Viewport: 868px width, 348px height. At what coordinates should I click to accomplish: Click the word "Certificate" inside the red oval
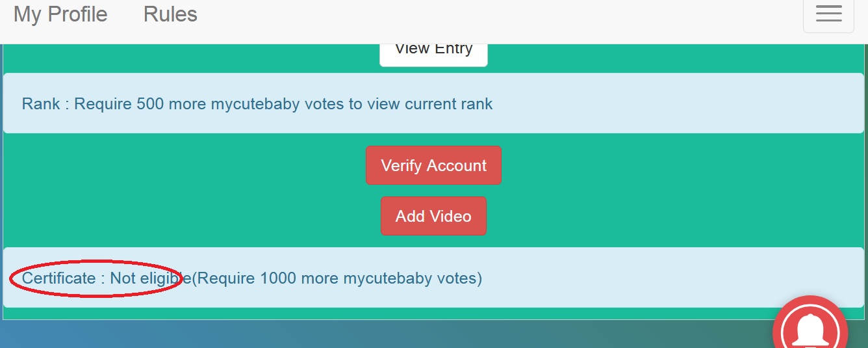(x=59, y=278)
